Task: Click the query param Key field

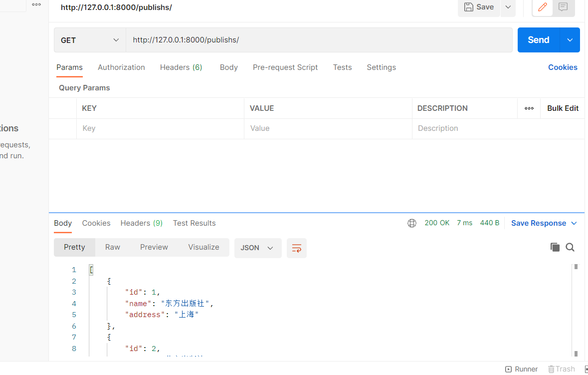Action: tap(160, 128)
